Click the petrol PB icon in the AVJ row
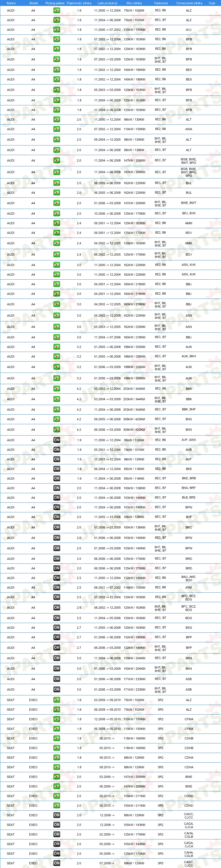Screen dimensions: 221x868 coord(57,30)
